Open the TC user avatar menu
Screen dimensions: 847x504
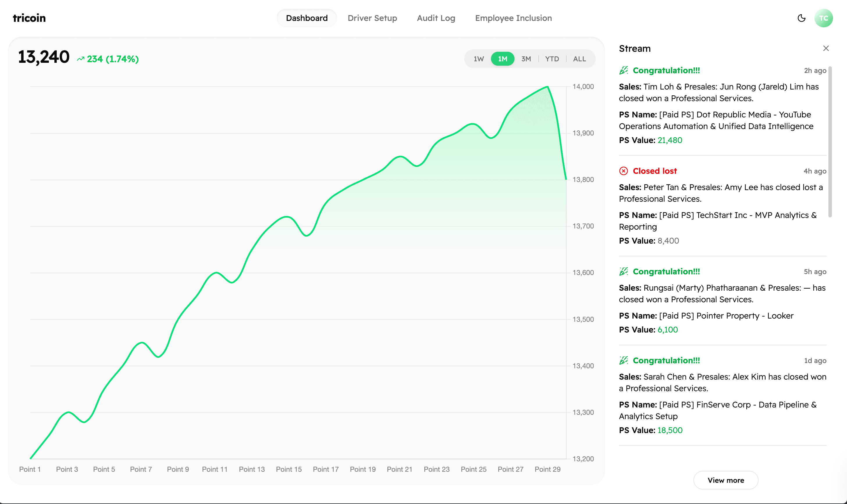click(x=823, y=18)
